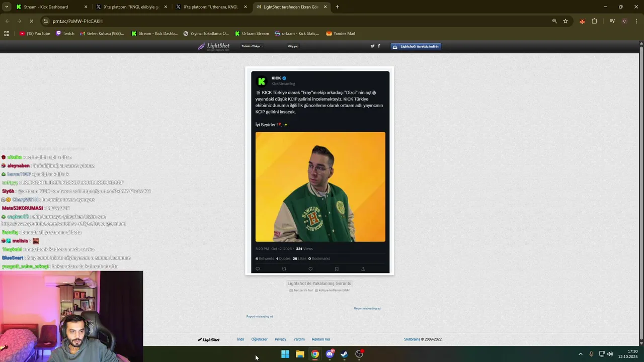Open the Turkish - Türkçe language dropdown
This screenshot has width=644, height=362.
click(x=252, y=46)
